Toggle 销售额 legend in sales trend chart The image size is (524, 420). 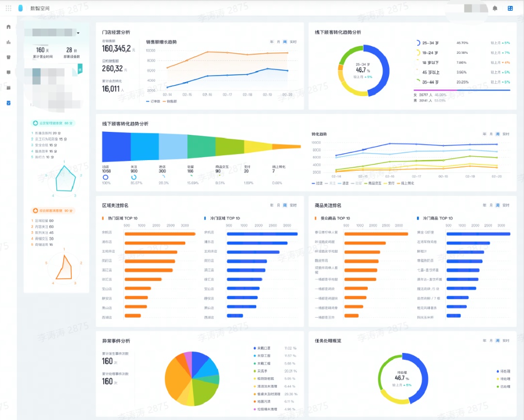tap(170, 101)
